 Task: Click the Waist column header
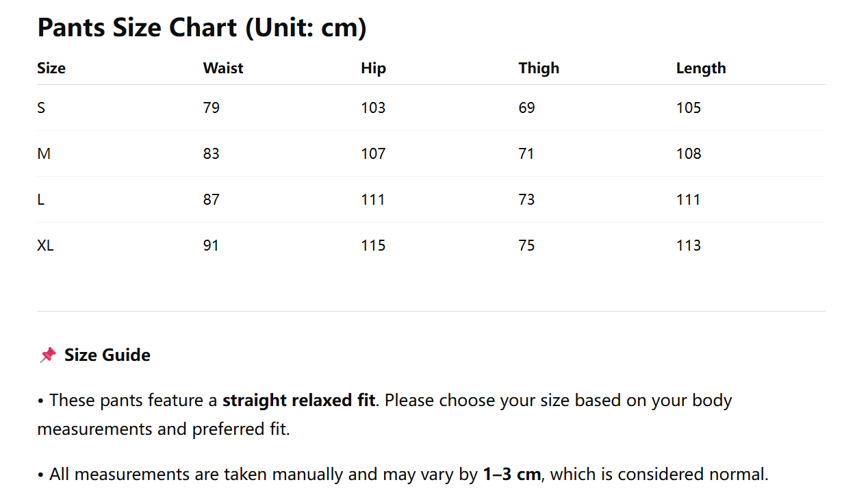(x=223, y=68)
